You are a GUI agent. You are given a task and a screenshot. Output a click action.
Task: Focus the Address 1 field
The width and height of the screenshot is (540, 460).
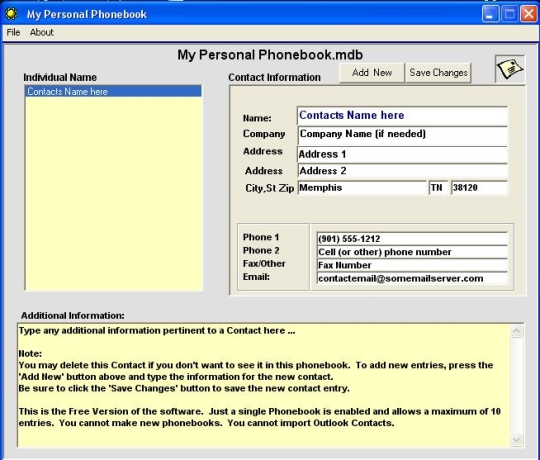tap(402, 154)
